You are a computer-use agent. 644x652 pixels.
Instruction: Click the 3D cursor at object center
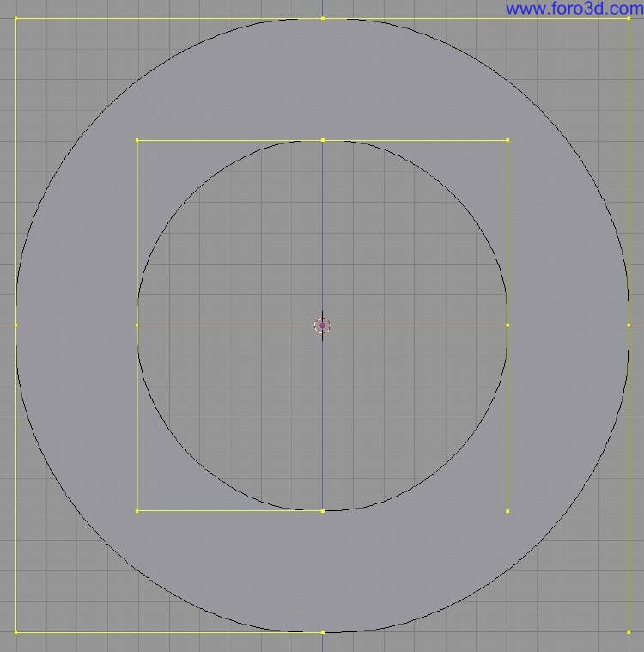pos(322,326)
